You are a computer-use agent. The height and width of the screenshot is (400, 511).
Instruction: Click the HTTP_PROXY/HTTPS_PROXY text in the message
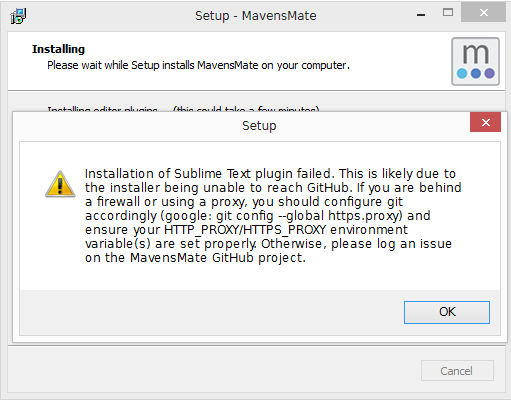245,230
